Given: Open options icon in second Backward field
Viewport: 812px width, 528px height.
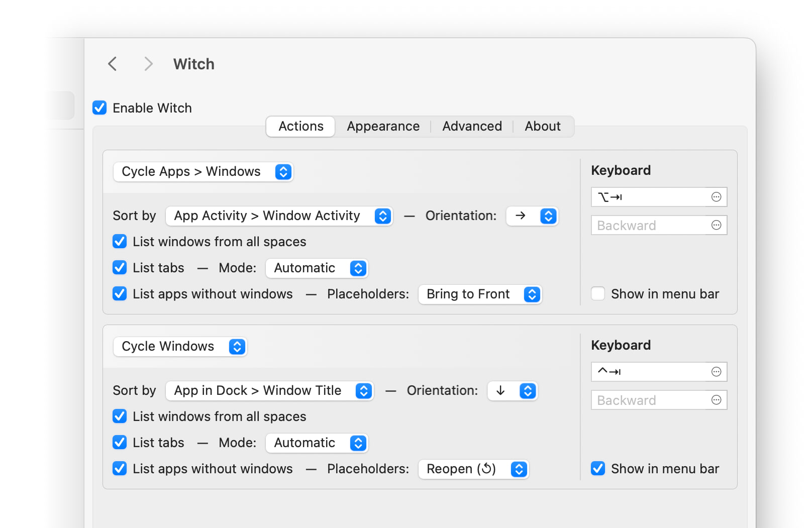Looking at the screenshot, I should [x=716, y=400].
